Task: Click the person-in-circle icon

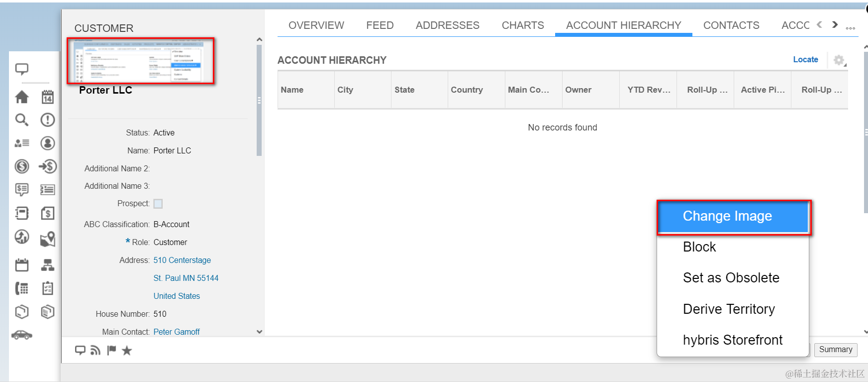Action: coord(48,143)
